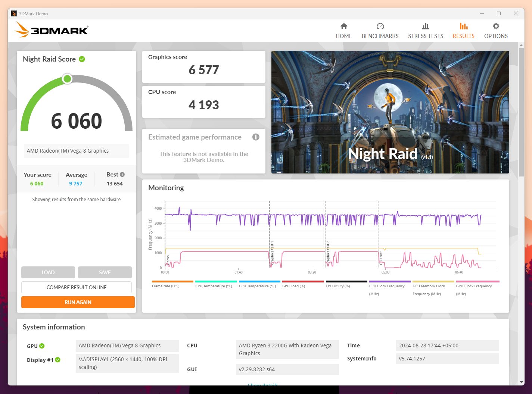This screenshot has width=532, height=394.
Task: Toggle CPU Utility (%) legend item
Action: pyautogui.click(x=346, y=284)
